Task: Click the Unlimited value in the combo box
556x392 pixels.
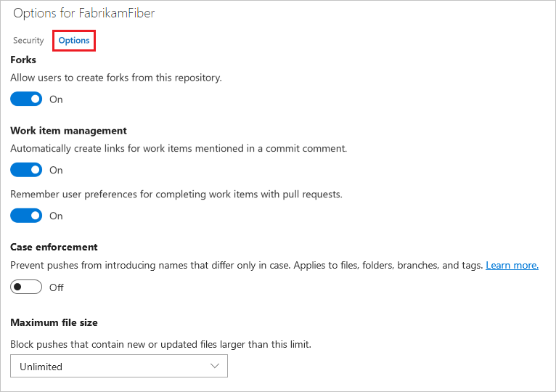Action: coord(41,367)
